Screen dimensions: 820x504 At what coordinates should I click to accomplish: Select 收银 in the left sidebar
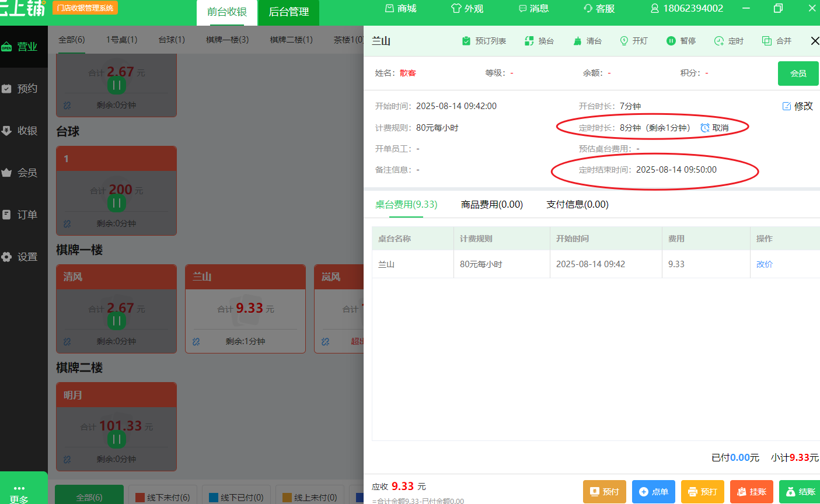coord(23,130)
